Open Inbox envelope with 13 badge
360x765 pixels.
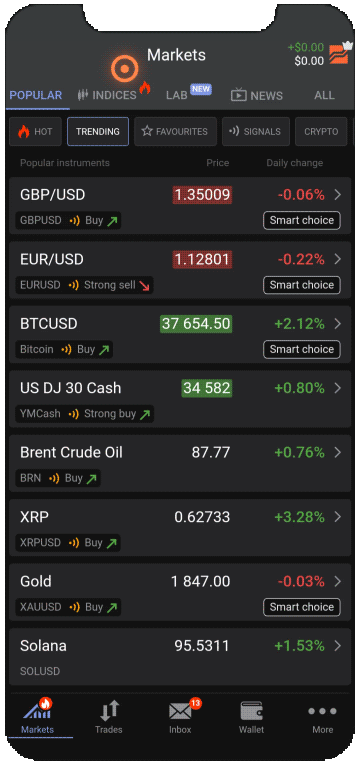pyautogui.click(x=181, y=710)
